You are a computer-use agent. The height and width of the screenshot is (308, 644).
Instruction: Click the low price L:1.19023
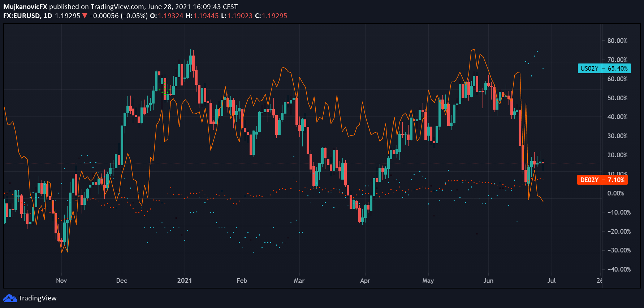click(237, 16)
